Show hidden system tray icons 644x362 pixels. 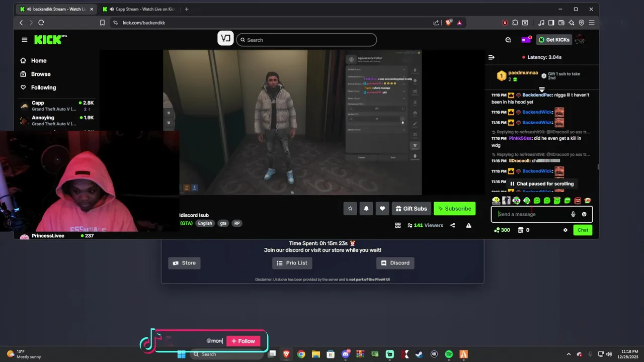tap(569, 354)
